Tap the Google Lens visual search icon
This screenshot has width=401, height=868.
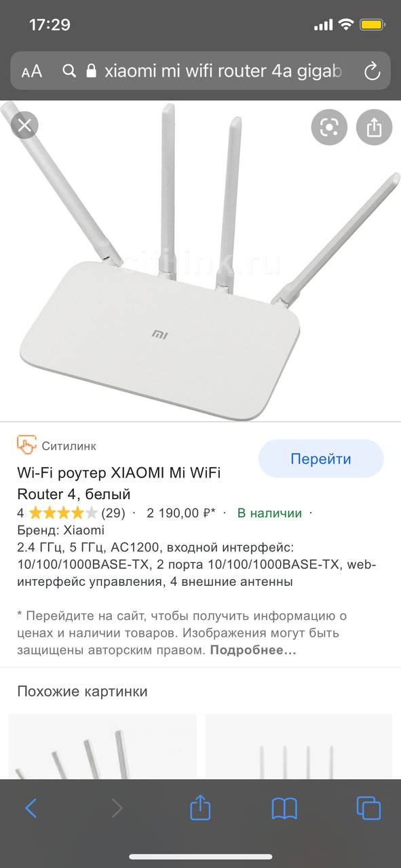(329, 127)
